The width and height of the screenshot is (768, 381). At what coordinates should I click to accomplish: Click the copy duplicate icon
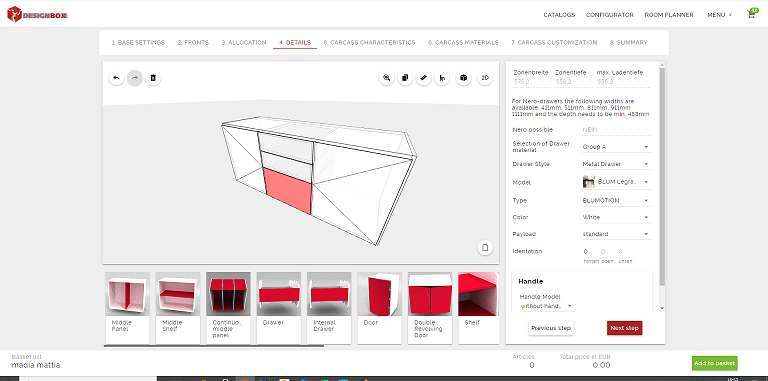point(405,78)
